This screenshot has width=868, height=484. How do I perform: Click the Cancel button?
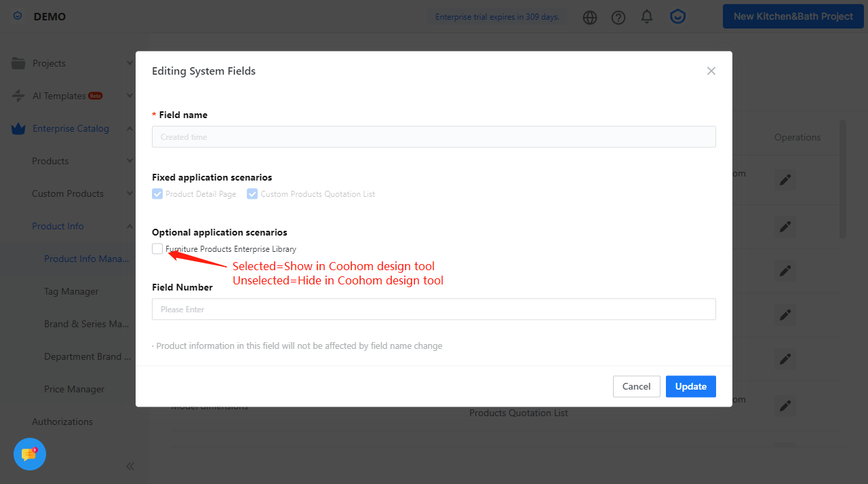click(x=636, y=386)
